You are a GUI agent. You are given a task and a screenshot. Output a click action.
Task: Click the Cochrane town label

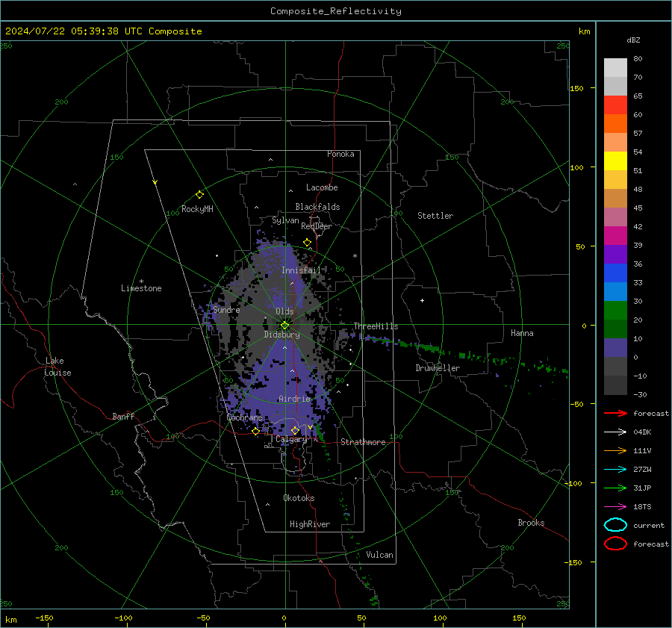244,417
